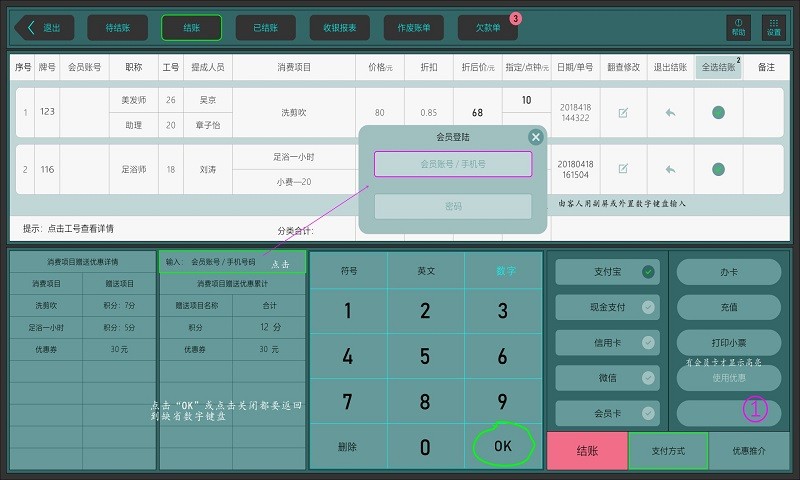Click the pink 结账 button
The width and height of the screenshot is (800, 480).
(x=587, y=451)
